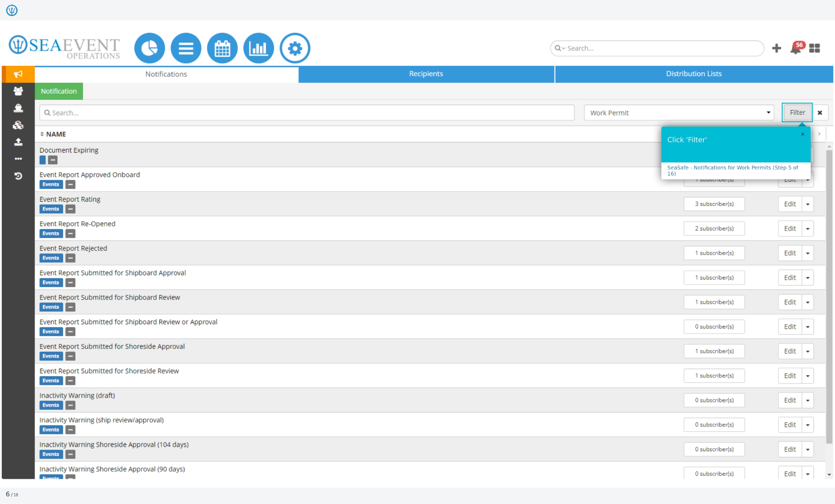Expand Edit dropdown for Submitted for Shipboard Review
This screenshot has width=835, height=504.
point(808,302)
